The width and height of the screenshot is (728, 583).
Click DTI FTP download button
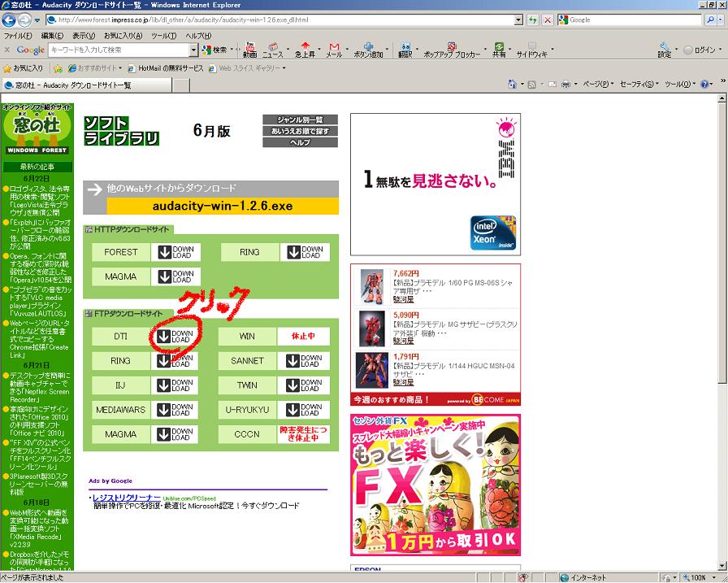click(x=175, y=337)
